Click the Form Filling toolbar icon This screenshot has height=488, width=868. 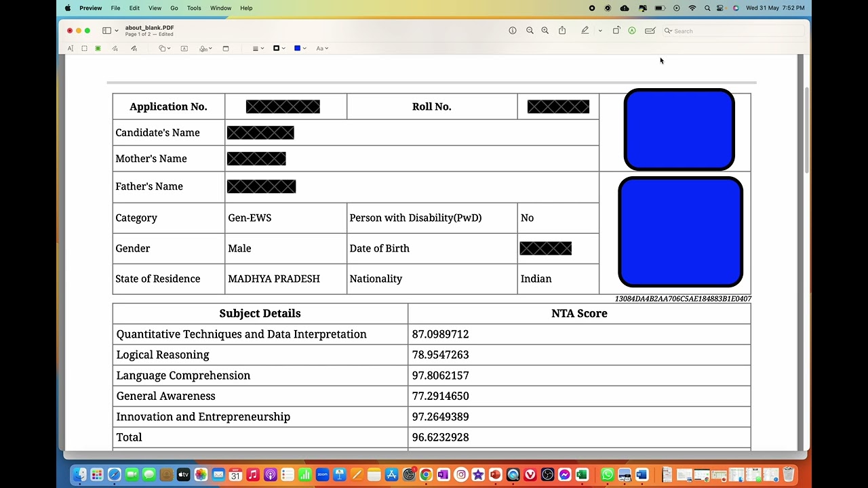pos(650,30)
